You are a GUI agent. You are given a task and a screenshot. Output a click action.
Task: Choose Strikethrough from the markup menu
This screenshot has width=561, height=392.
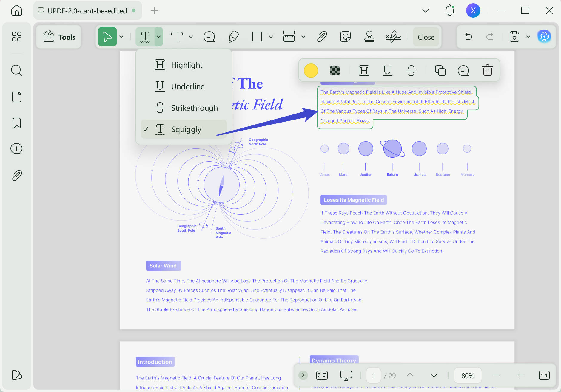184,108
